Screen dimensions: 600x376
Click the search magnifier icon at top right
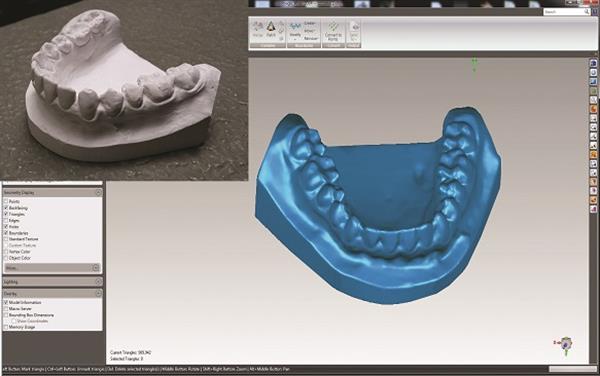(x=587, y=12)
